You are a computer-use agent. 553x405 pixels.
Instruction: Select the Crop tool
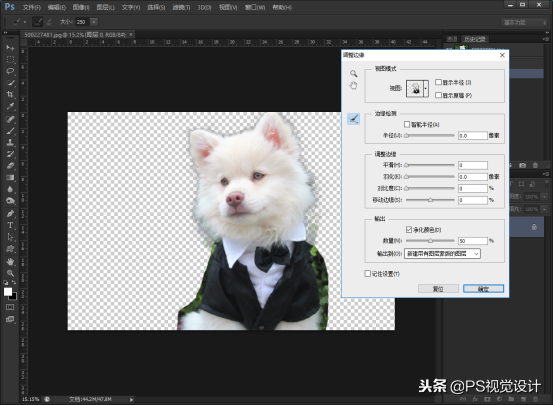pyautogui.click(x=10, y=95)
